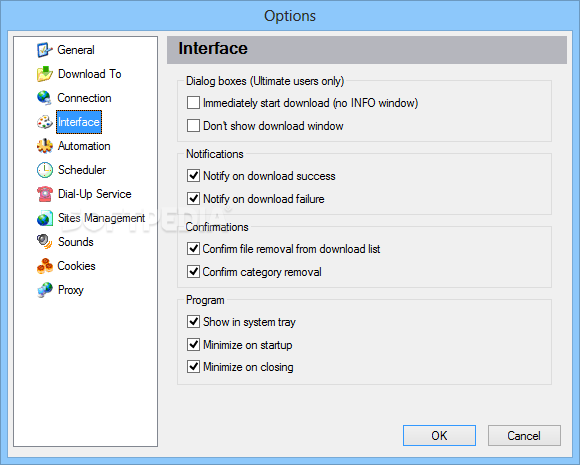
Task: Open the Scheduler settings
Action: click(82, 170)
